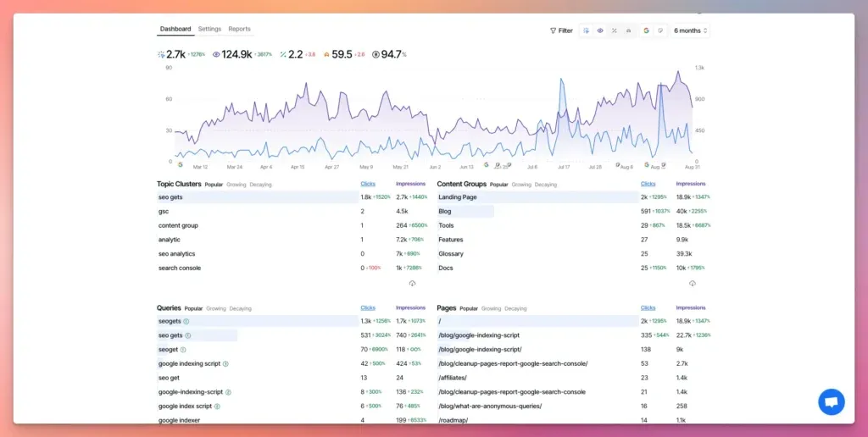Click the Google marker on the chart near Mar 12

tap(180, 165)
